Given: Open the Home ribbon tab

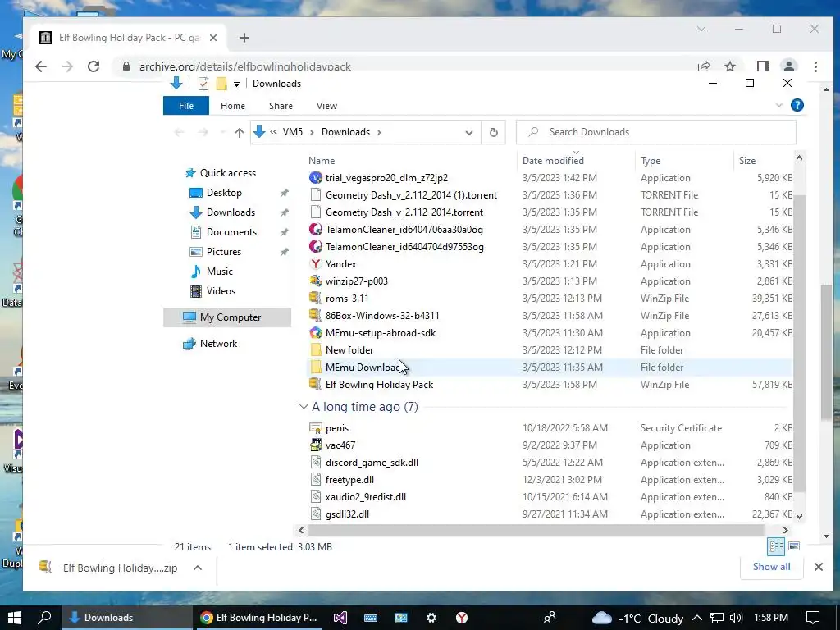Looking at the screenshot, I should point(232,106).
